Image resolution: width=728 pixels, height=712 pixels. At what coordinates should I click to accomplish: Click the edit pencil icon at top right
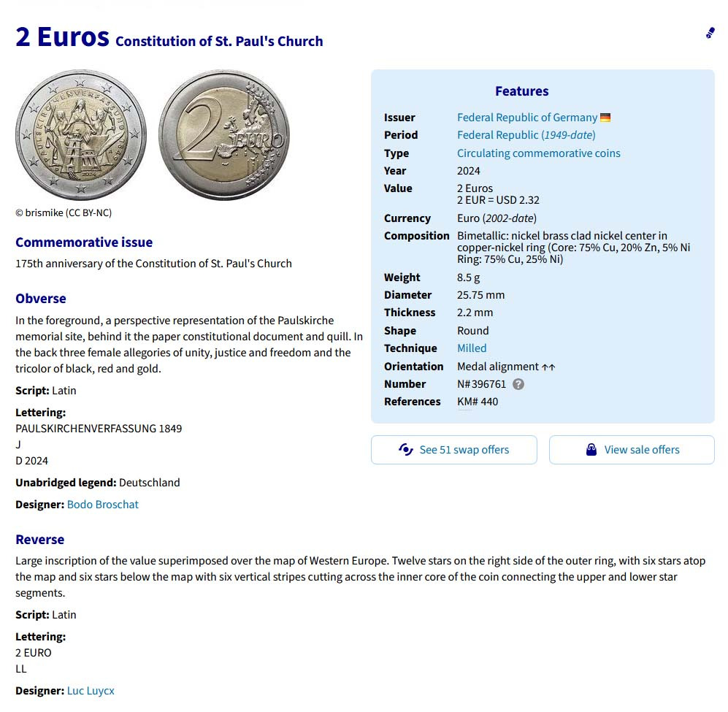pyautogui.click(x=710, y=33)
